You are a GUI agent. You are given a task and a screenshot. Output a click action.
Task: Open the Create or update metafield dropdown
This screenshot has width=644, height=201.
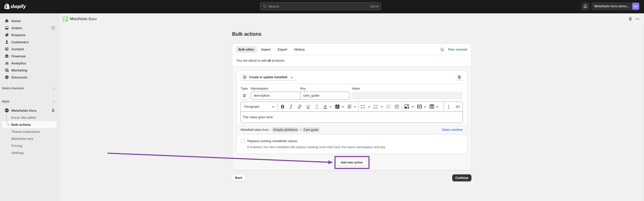[268, 77]
